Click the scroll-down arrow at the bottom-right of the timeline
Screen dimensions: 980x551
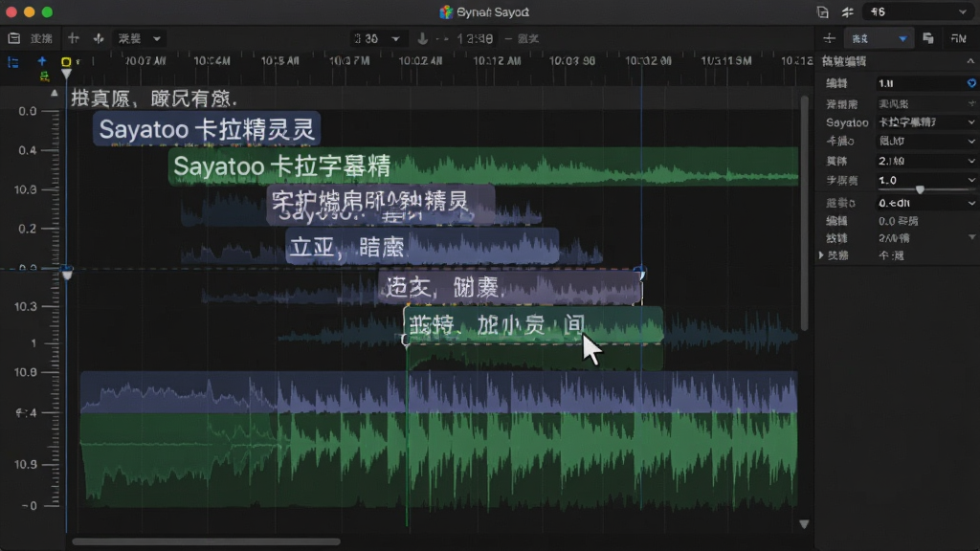[x=804, y=524]
